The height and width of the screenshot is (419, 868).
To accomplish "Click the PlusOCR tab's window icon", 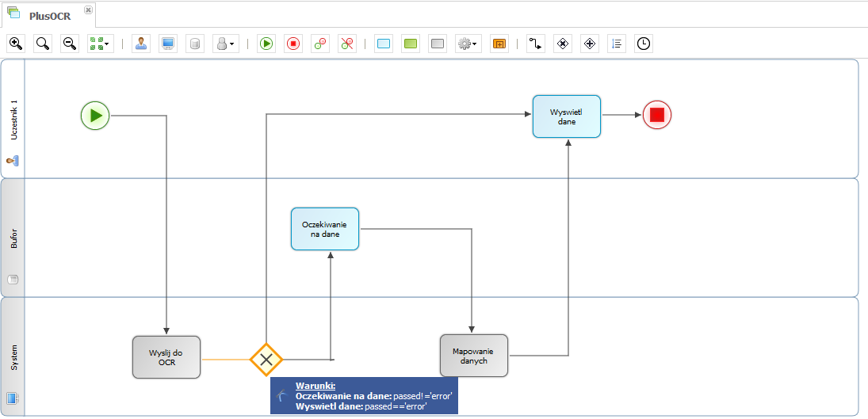I will pos(13,12).
